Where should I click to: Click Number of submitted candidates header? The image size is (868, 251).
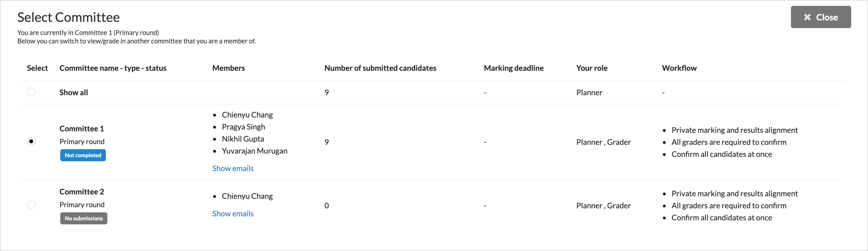pyautogui.click(x=380, y=68)
